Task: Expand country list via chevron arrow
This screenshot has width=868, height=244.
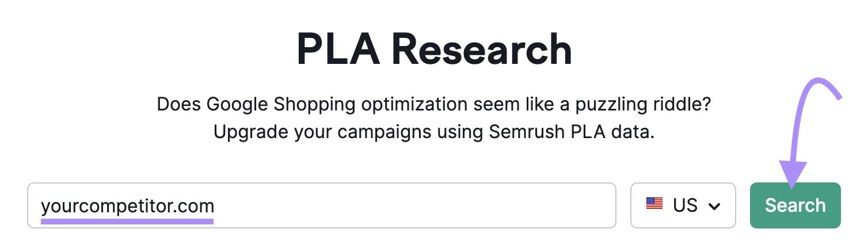Action: pyautogui.click(x=714, y=206)
